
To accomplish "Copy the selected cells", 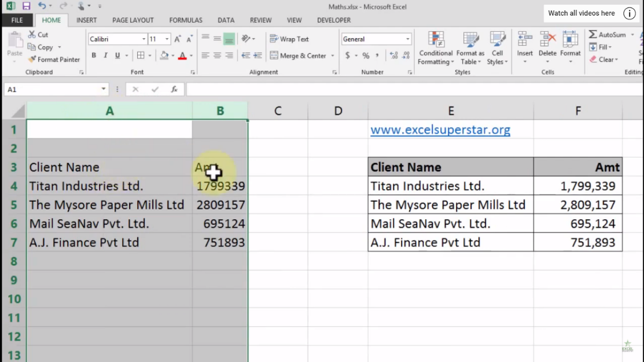I will (41, 47).
